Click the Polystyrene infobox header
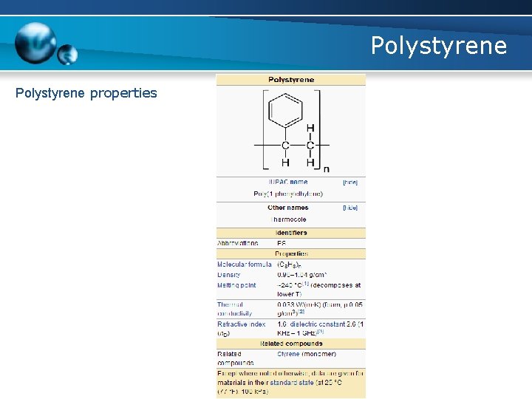The height and width of the screenshot is (399, 532). pyautogui.click(x=291, y=80)
